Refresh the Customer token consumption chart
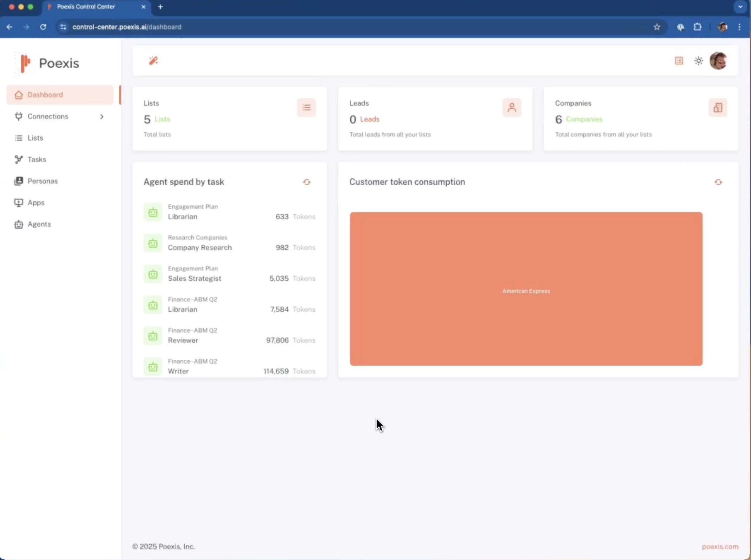The width and height of the screenshot is (751, 560). (718, 182)
